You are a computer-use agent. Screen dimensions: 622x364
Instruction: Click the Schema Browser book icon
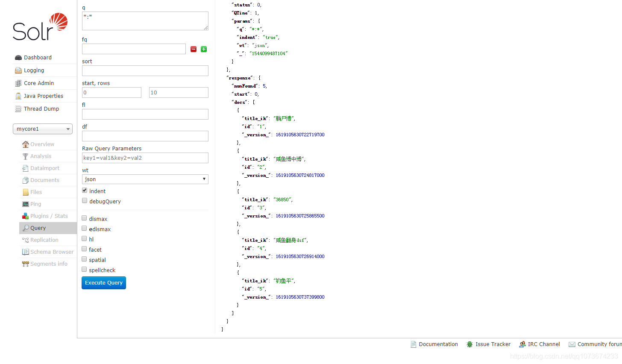26,252
